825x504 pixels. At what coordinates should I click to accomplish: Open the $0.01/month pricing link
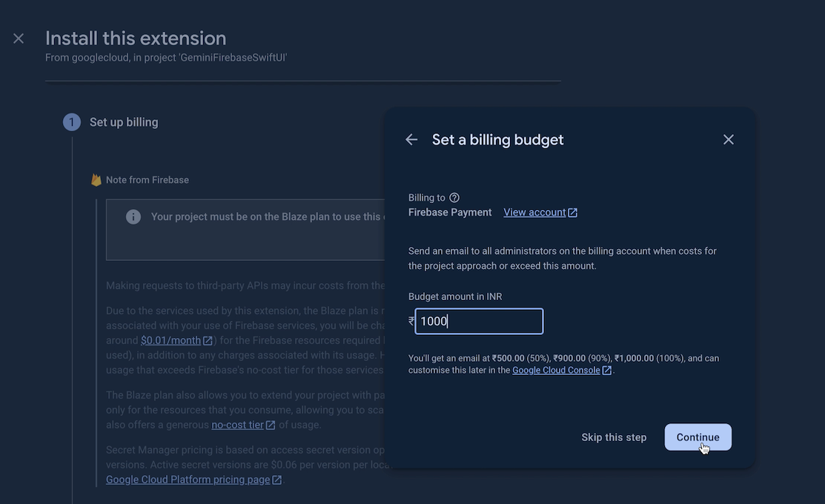tap(170, 341)
